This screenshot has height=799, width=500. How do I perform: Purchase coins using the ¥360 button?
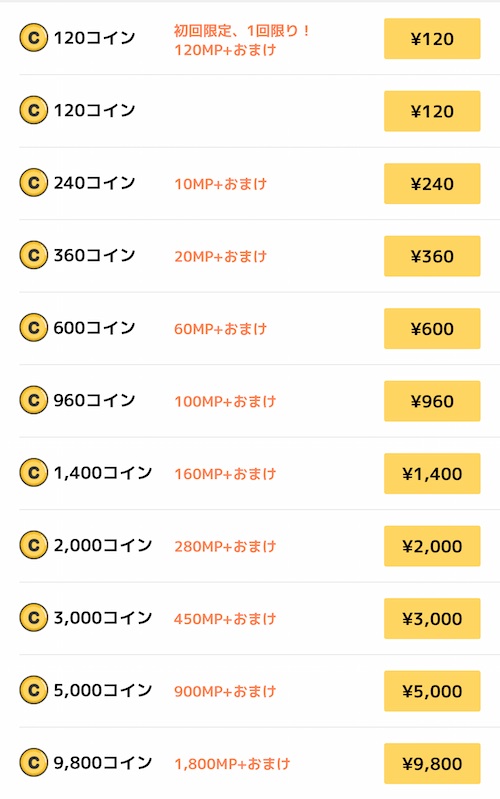(432, 256)
